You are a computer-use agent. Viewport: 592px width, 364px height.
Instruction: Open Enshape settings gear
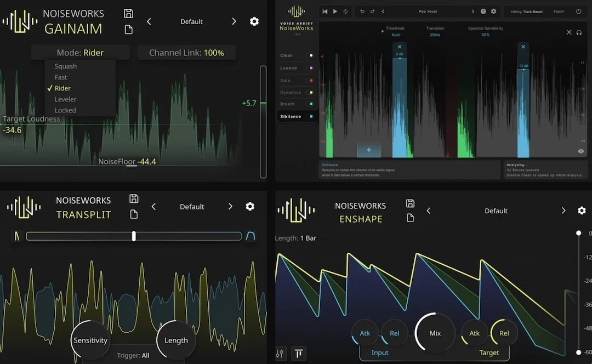pos(582,211)
